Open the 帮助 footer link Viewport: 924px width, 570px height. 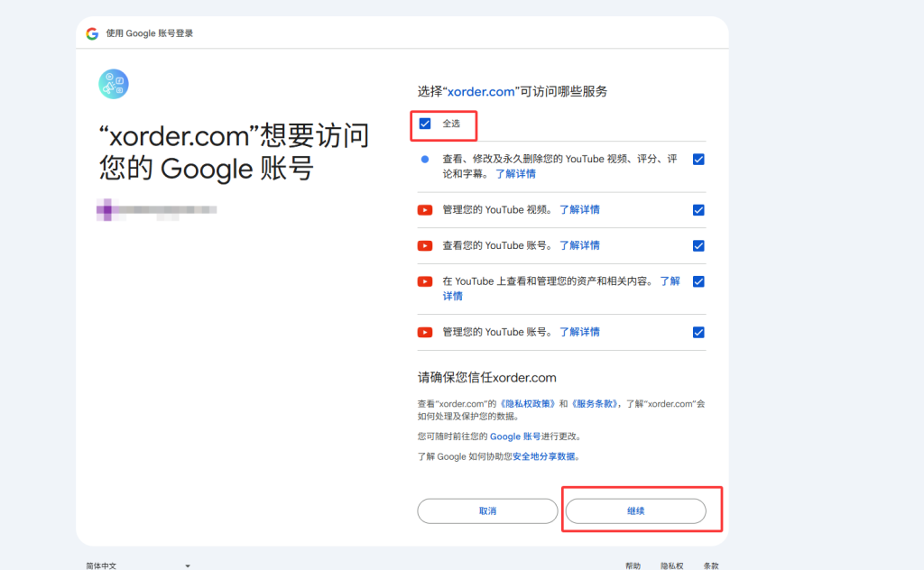pyautogui.click(x=633, y=565)
